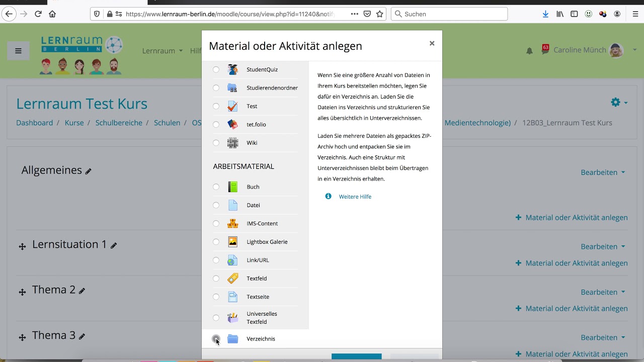Toggle the hamburger navigation drawer
This screenshot has height=362, width=644.
[19, 51]
